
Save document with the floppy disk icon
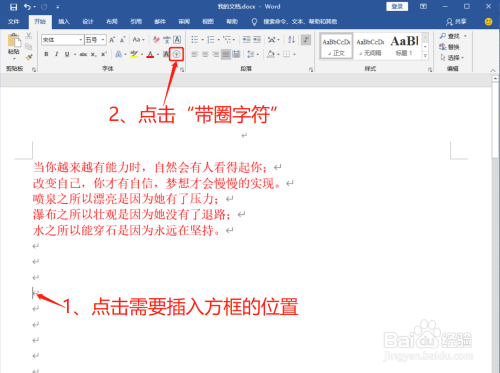[x=13, y=7]
